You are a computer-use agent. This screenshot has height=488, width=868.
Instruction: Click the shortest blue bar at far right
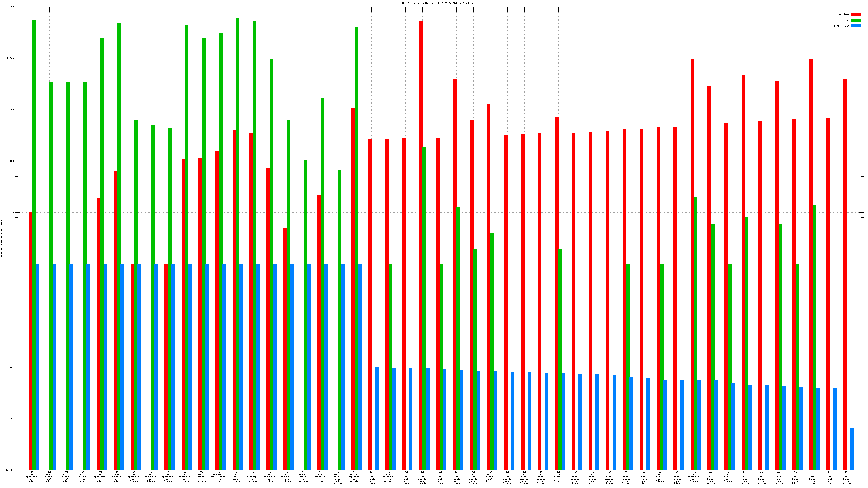click(x=851, y=449)
